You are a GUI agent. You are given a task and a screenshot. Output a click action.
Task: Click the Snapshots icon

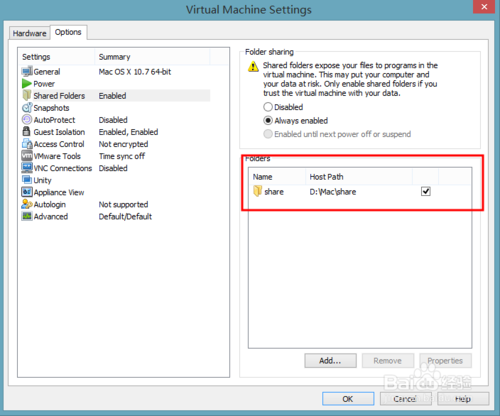tap(27, 108)
